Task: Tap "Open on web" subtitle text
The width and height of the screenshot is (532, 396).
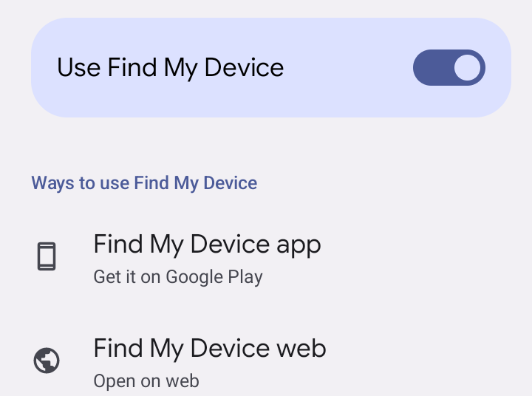Action: (x=146, y=380)
